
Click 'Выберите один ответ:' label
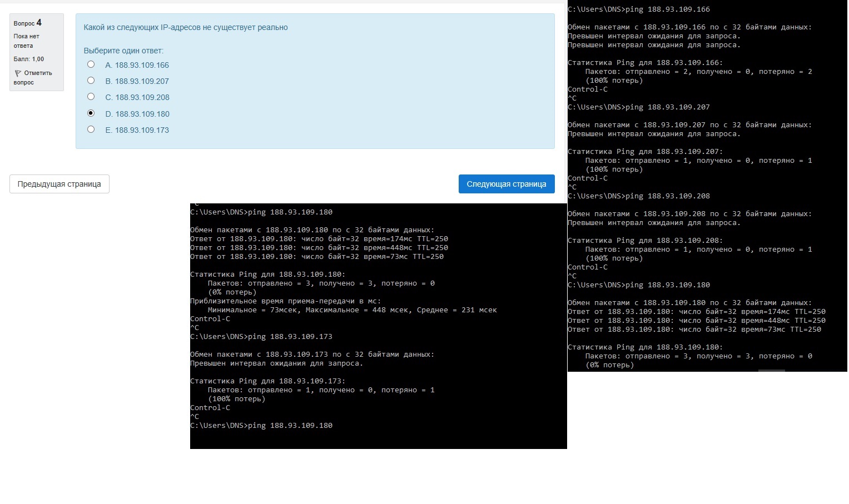(123, 51)
